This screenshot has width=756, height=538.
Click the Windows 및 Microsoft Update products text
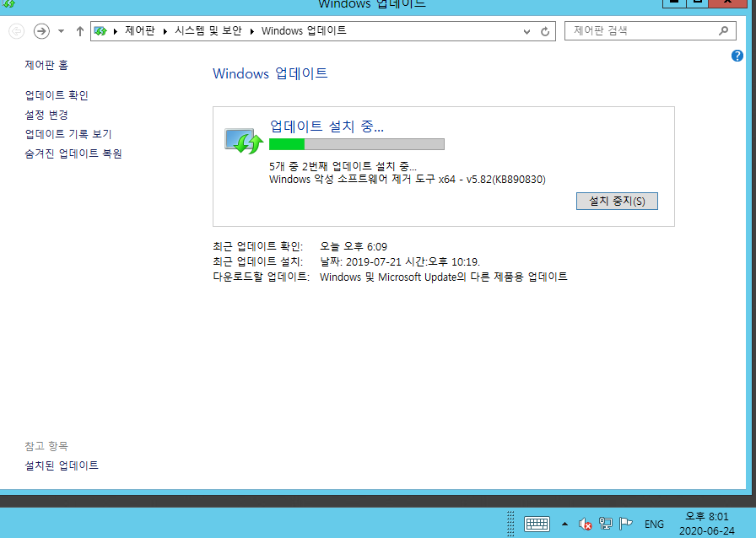tap(444, 277)
